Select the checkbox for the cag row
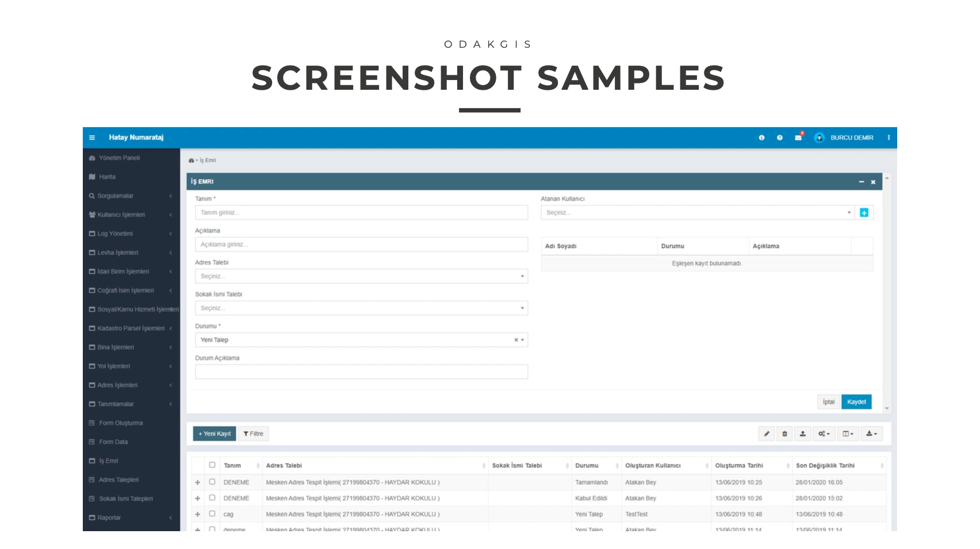The height and width of the screenshot is (549, 980). pos(212,514)
